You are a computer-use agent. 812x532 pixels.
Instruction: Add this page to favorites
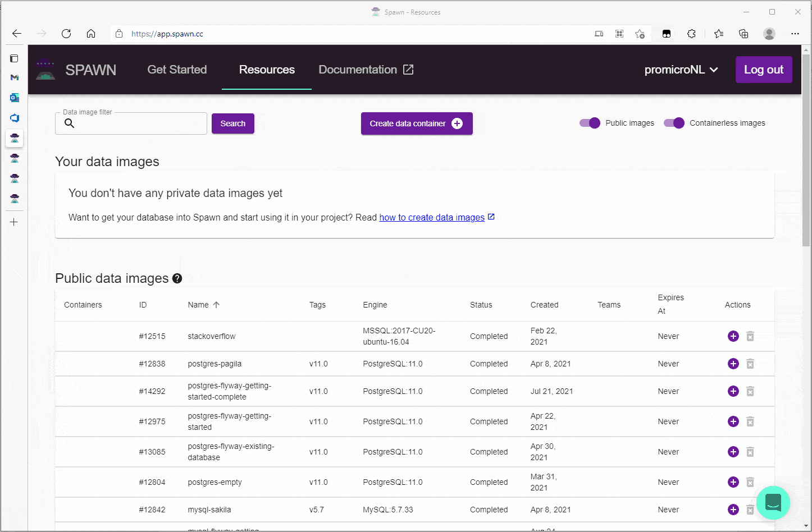coord(640,34)
